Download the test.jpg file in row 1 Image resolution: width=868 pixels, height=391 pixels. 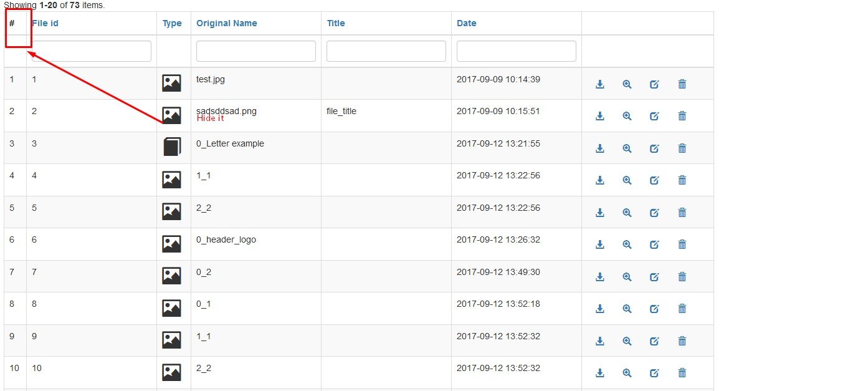(600, 84)
